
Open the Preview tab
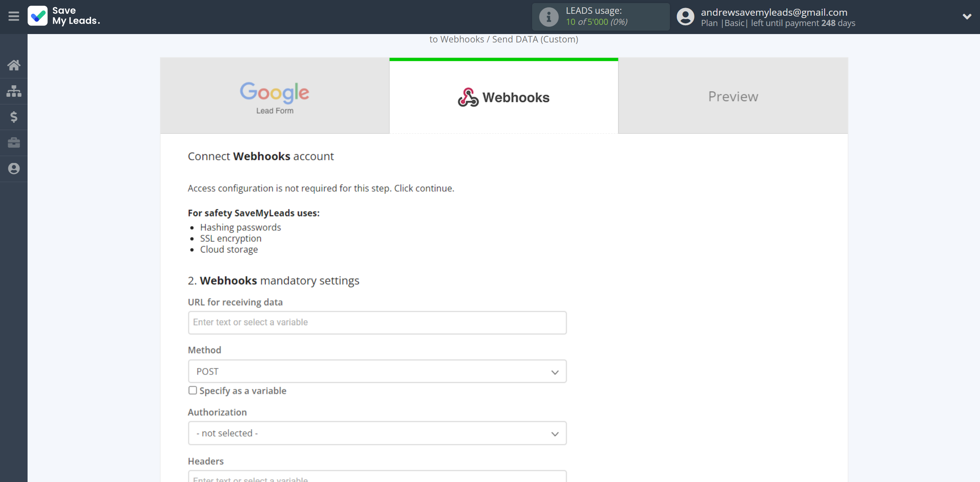tap(733, 96)
